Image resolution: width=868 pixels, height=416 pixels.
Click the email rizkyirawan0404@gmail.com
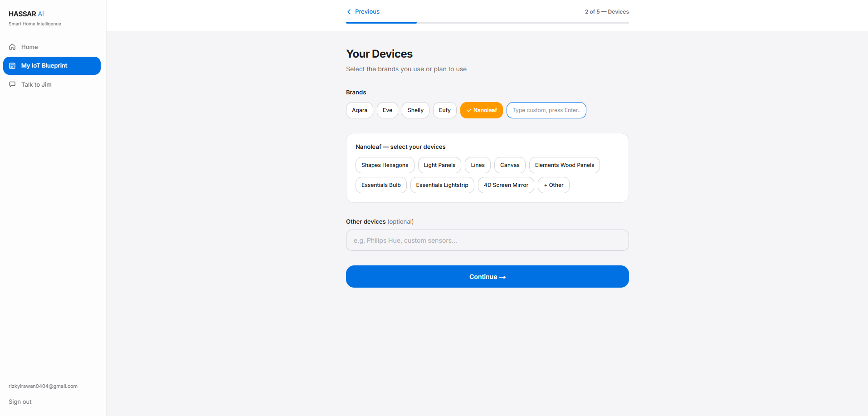click(43, 387)
